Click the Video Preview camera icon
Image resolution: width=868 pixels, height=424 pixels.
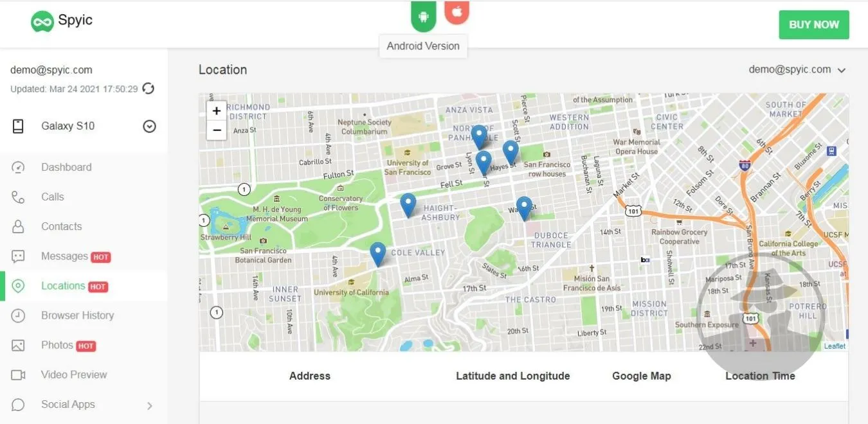(18, 375)
